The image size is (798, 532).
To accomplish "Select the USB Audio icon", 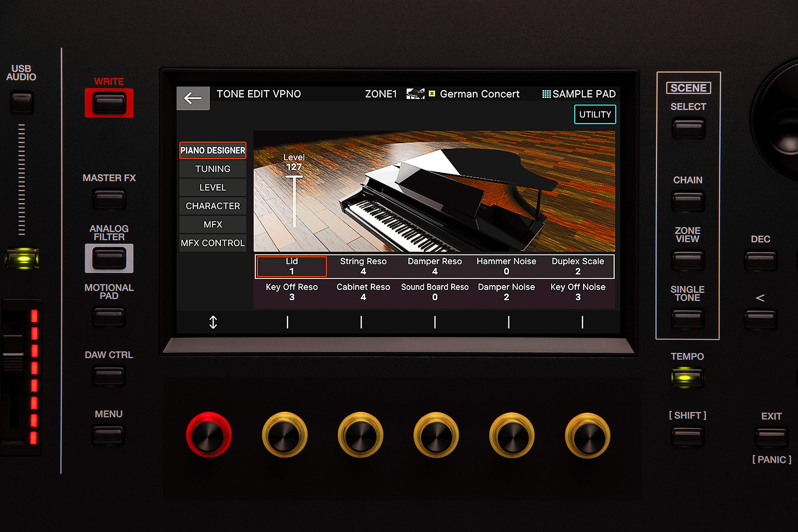I will click(27, 97).
